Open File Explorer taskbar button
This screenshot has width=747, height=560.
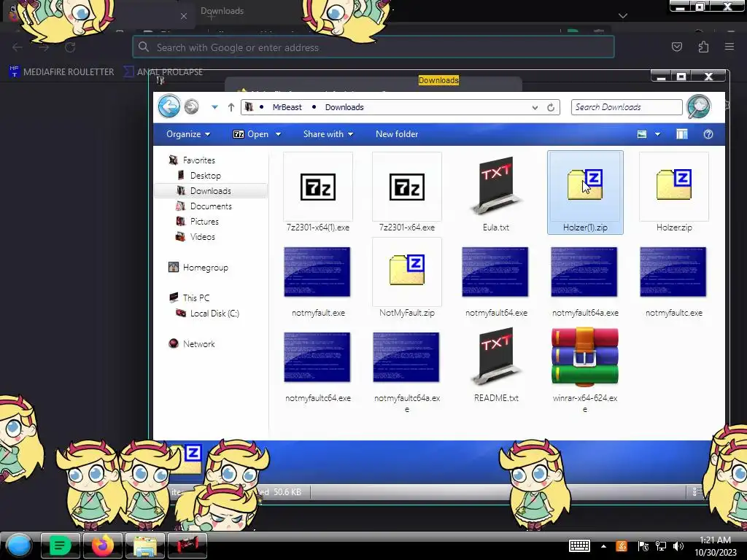[x=145, y=545]
